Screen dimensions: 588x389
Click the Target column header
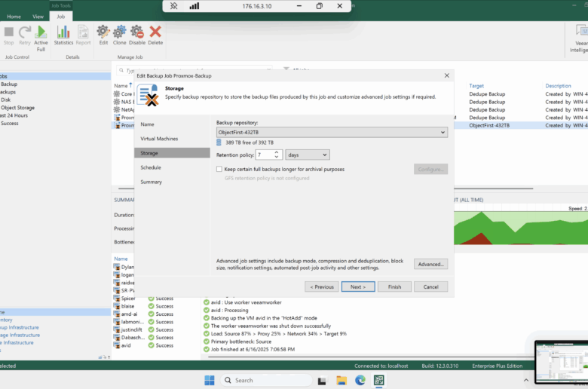coord(476,86)
